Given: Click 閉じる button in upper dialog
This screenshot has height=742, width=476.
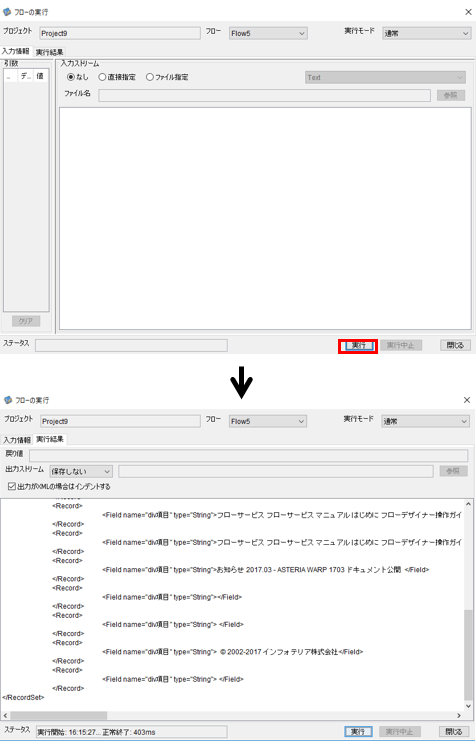Looking at the screenshot, I should click(455, 345).
